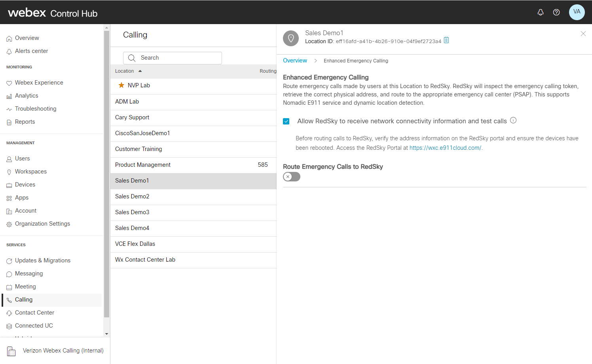Click the Messaging chat bubble icon
This screenshot has height=364, width=592.
9,274
